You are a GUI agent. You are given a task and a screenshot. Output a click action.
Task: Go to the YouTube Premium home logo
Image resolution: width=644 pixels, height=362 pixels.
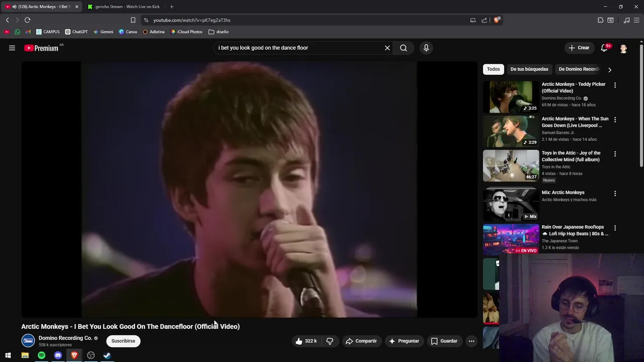[42, 48]
